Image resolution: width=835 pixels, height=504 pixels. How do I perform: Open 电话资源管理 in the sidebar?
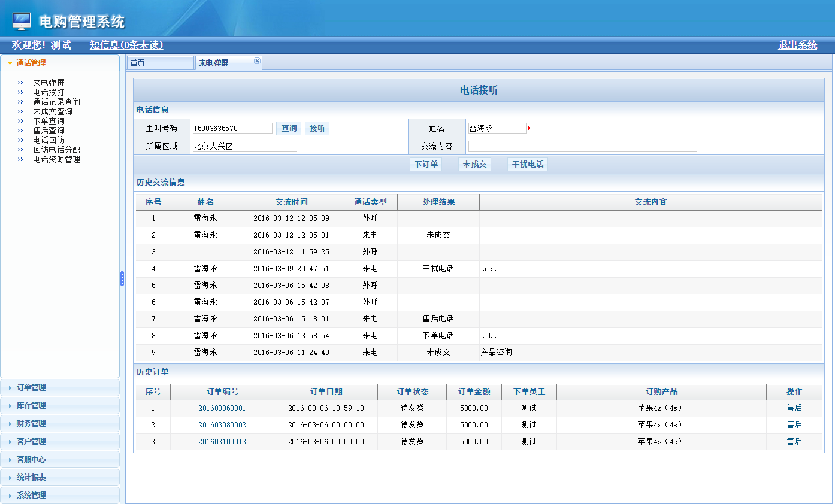pos(56,159)
